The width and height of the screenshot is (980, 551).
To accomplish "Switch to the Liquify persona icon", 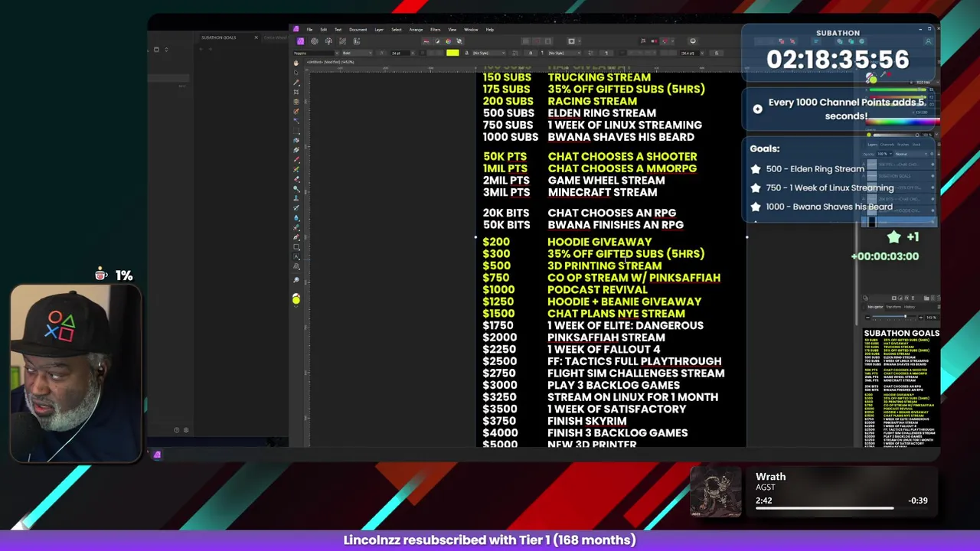I will tap(314, 41).
